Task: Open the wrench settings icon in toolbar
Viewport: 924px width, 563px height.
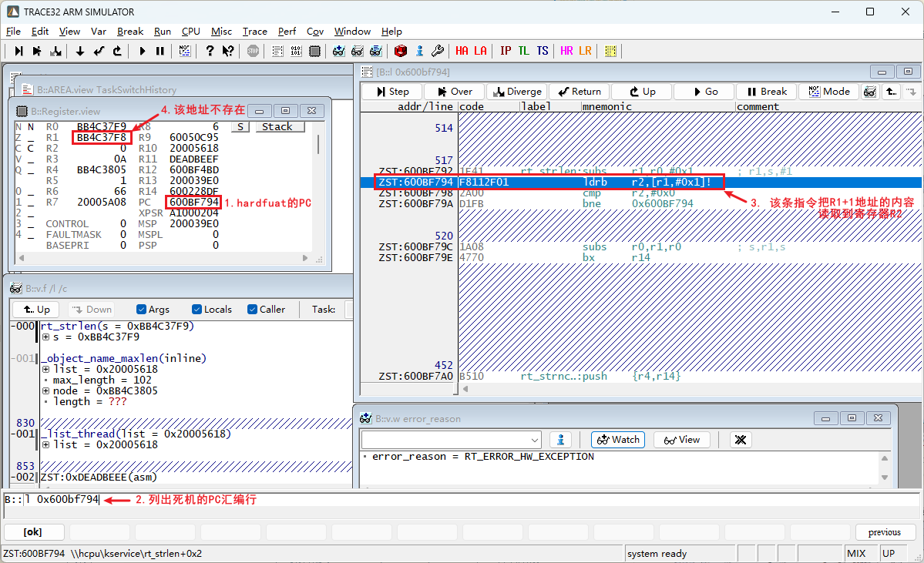Action: (x=438, y=52)
